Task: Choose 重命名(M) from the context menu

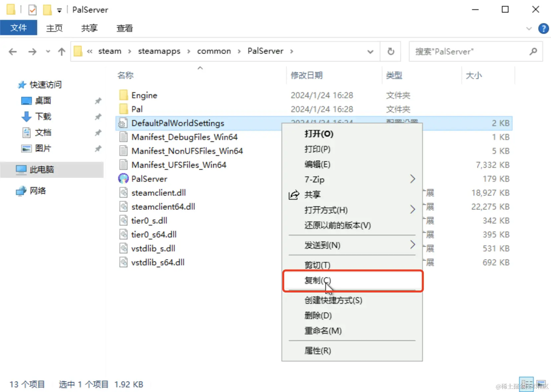Action: pos(352,331)
